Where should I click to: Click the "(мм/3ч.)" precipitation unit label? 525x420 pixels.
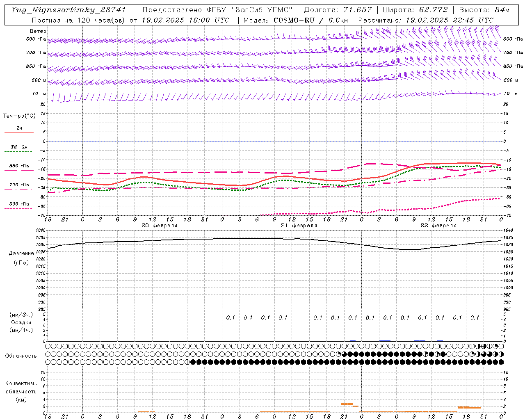(21, 315)
